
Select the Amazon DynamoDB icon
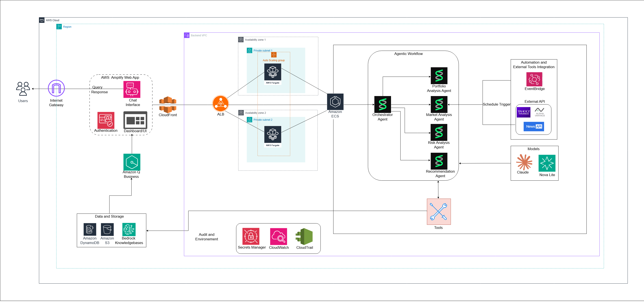pyautogui.click(x=90, y=229)
